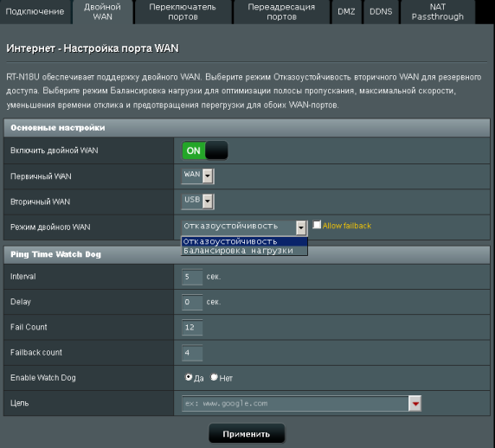Open the Двойной WAN tab
Image resolution: width=495 pixels, height=448 pixels.
click(x=103, y=11)
